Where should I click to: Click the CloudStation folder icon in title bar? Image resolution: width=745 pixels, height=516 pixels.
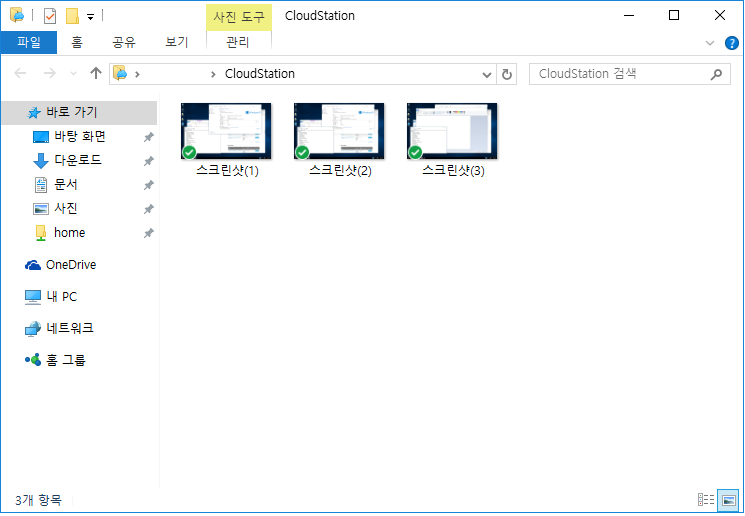pos(17,15)
